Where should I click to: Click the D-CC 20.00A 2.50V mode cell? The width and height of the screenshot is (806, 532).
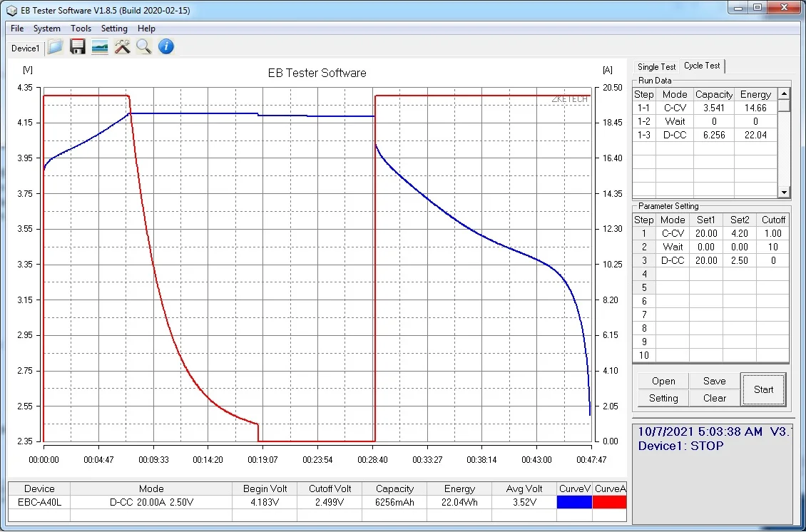click(151, 502)
